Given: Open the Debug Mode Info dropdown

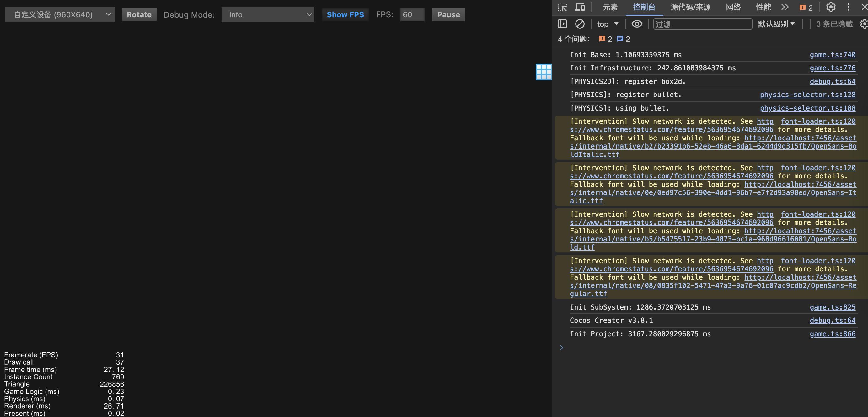Looking at the screenshot, I should pyautogui.click(x=268, y=14).
